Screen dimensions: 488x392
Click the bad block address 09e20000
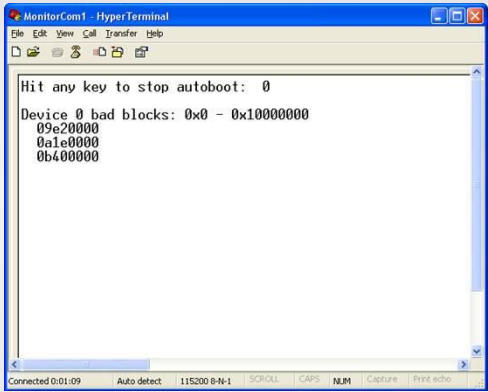tap(68, 128)
